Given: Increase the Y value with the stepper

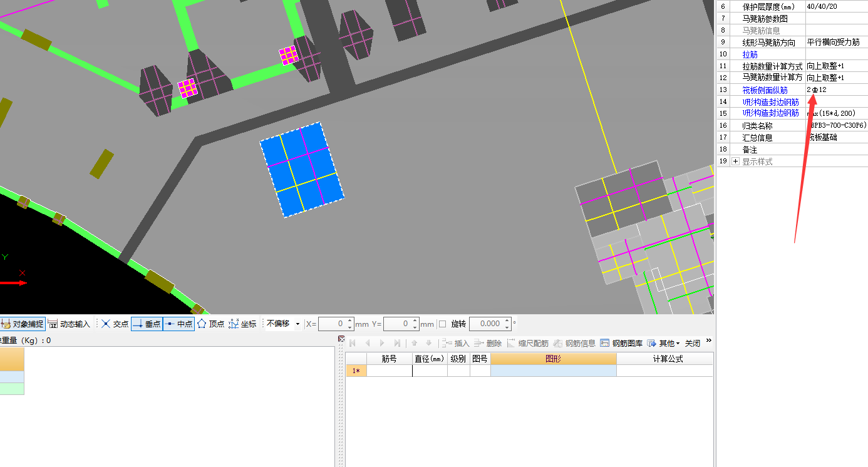Looking at the screenshot, I should coord(415,321).
